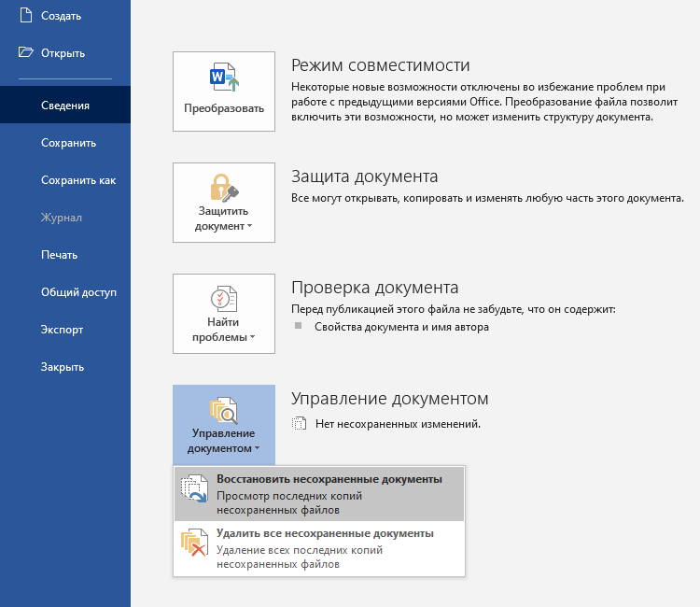
Task: Click the Word convert icon above Преобразовать
Action: click(x=224, y=78)
